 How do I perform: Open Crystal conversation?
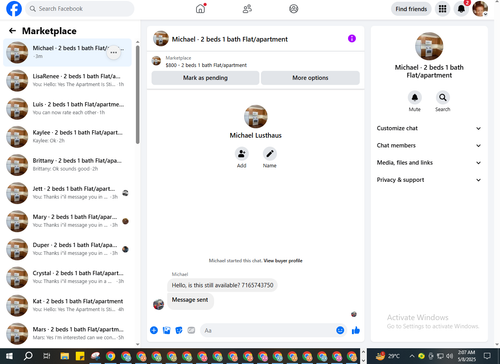coord(67,277)
